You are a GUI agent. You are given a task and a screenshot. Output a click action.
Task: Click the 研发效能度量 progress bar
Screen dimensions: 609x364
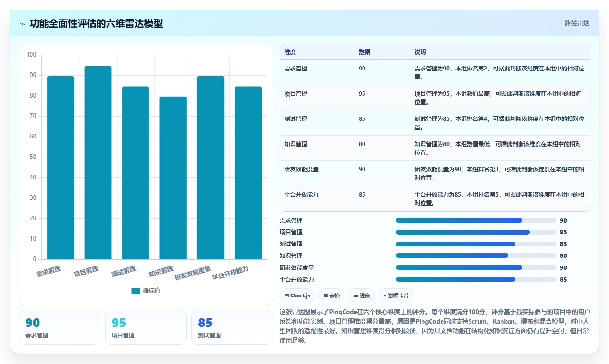point(476,267)
